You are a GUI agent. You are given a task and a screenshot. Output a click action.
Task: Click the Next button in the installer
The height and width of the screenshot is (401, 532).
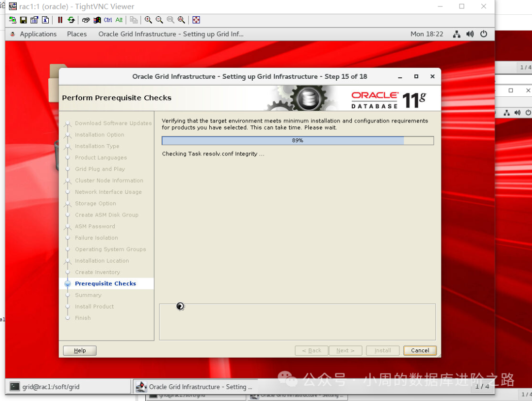pos(345,350)
